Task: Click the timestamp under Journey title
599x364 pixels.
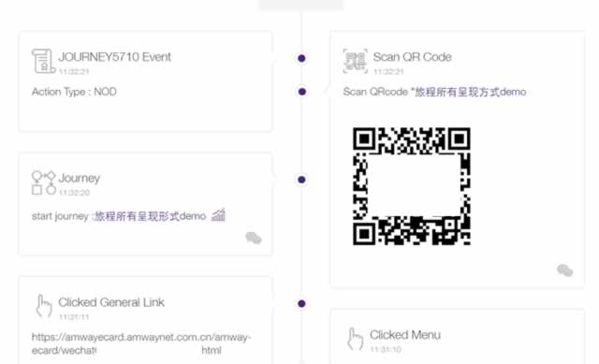Action: pos(75,193)
